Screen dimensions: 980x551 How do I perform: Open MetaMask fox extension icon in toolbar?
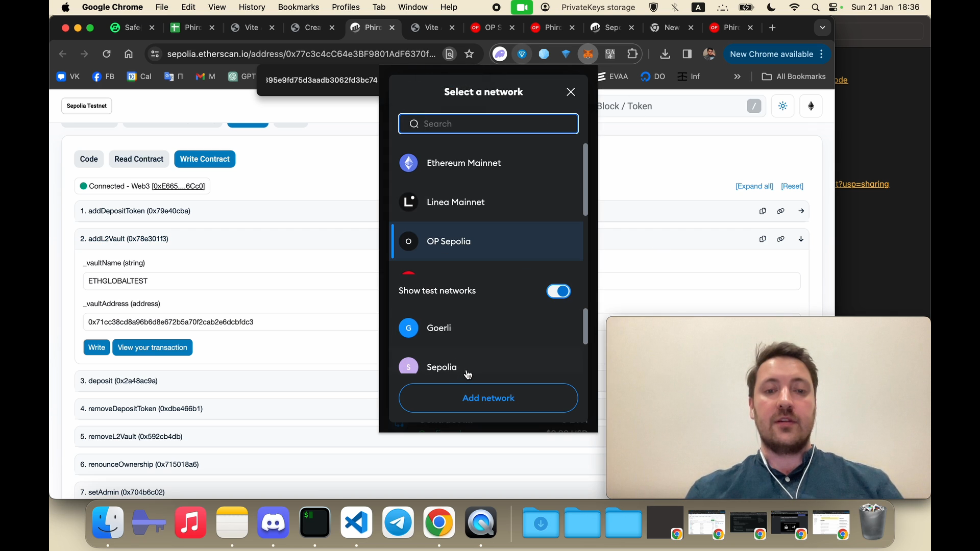click(588, 54)
